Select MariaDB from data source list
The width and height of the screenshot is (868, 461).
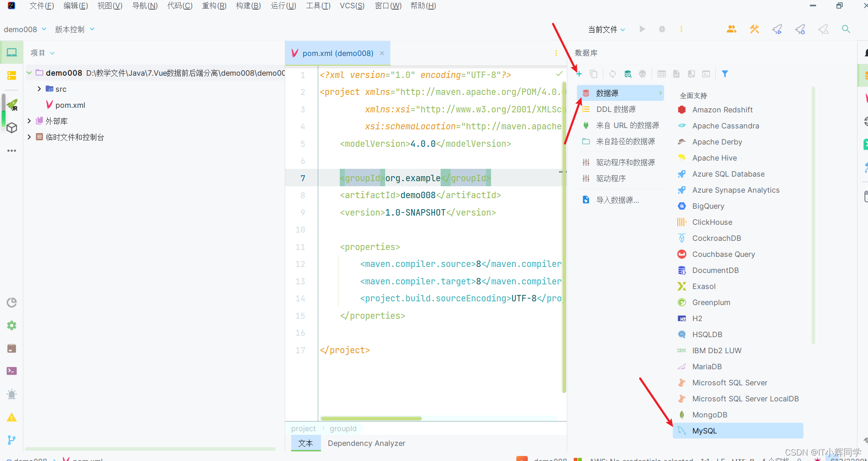pyautogui.click(x=738, y=367)
